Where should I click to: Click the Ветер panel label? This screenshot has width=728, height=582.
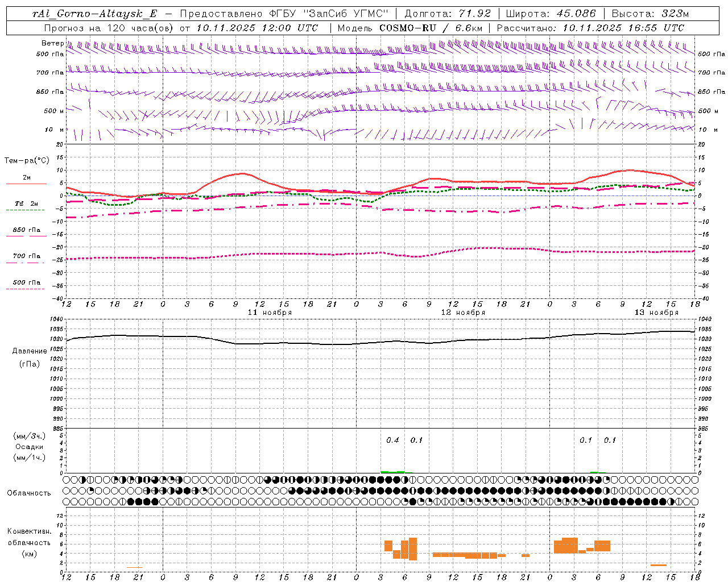click(52, 43)
